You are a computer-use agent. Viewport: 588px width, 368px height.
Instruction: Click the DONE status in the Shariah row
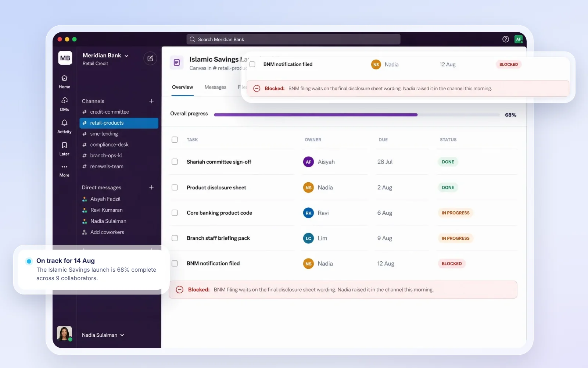click(x=448, y=162)
